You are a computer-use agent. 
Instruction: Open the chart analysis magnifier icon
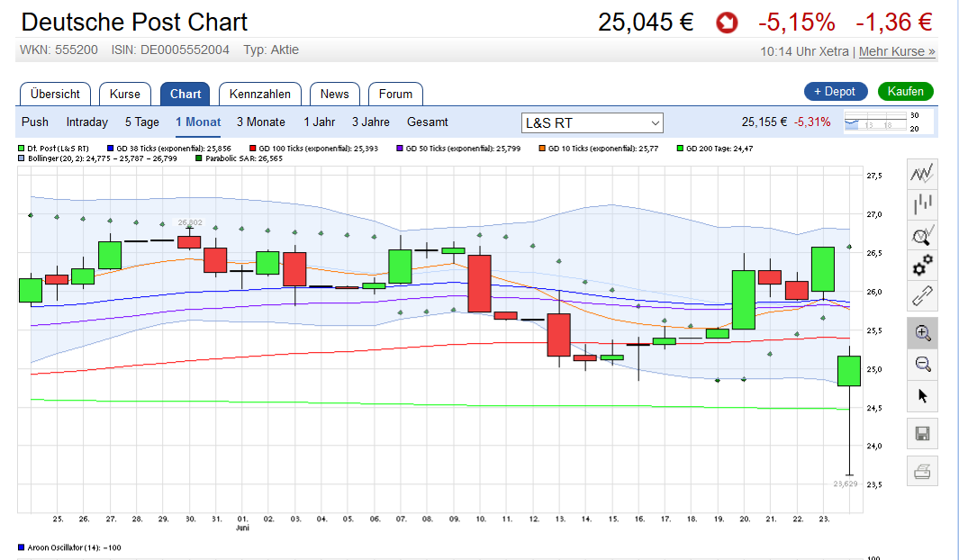click(922, 235)
